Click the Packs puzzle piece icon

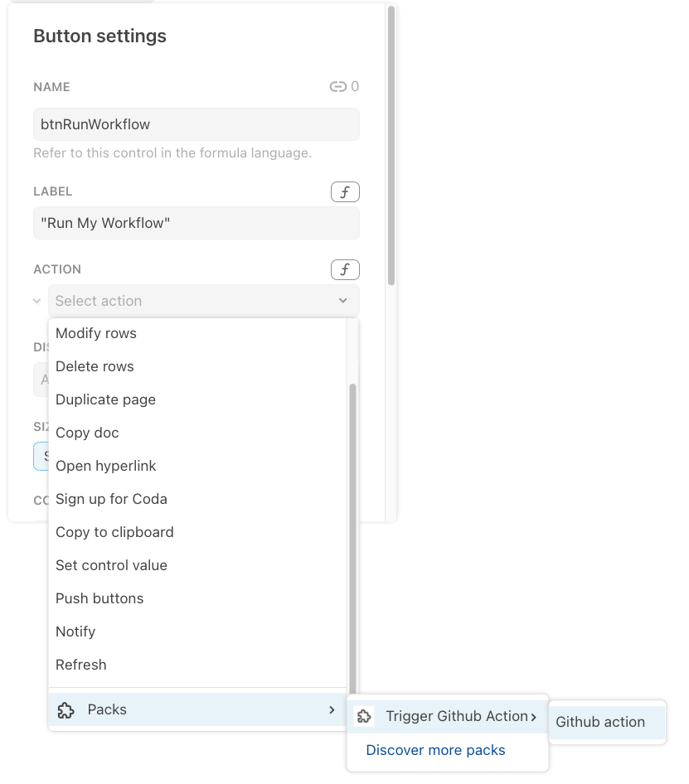click(66, 709)
